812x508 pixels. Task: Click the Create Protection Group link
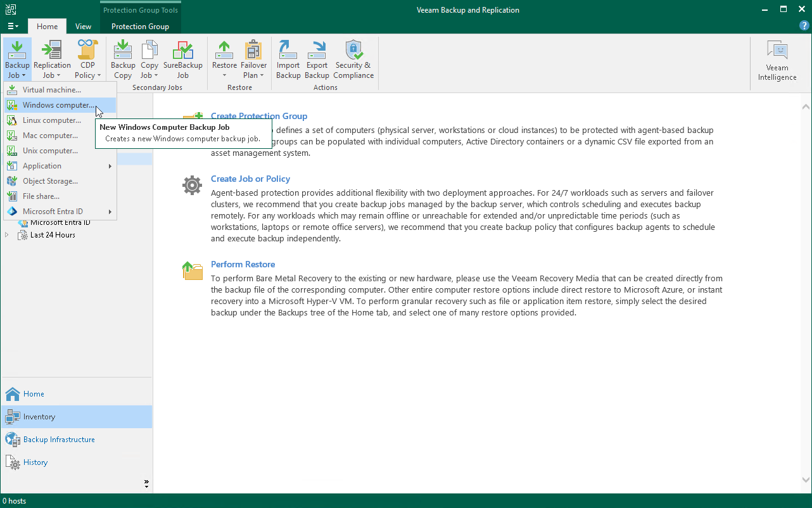point(259,116)
